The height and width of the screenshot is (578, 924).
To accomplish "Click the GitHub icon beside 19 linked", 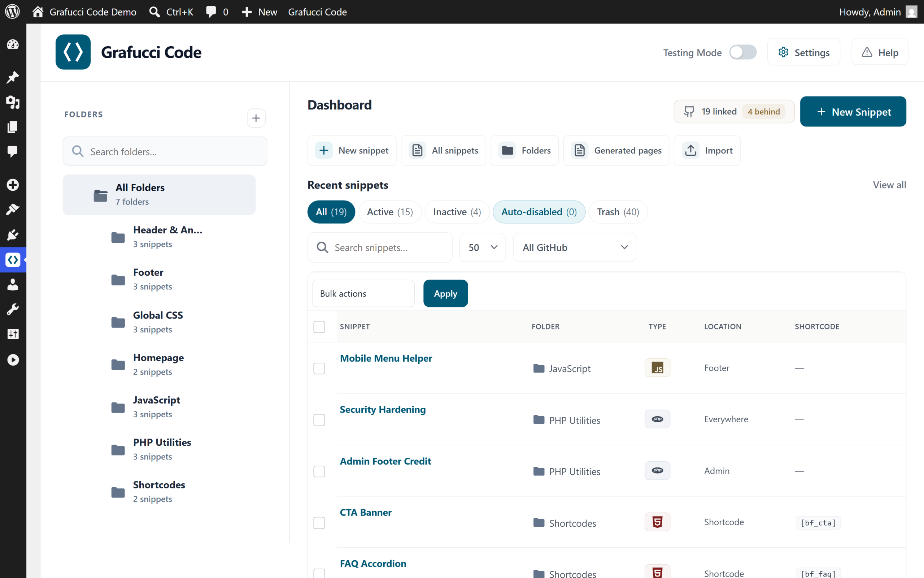I will [689, 111].
